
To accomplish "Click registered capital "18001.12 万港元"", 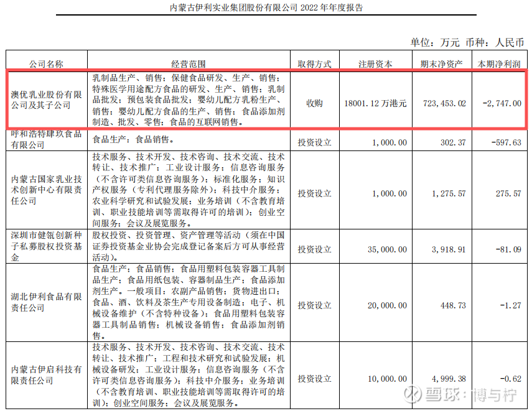I will tap(375, 103).
